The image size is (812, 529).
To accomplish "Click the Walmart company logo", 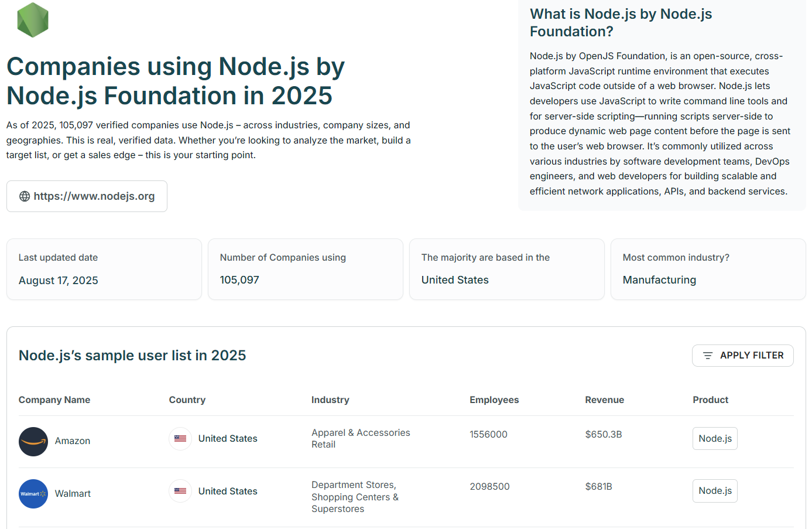I will [33, 494].
